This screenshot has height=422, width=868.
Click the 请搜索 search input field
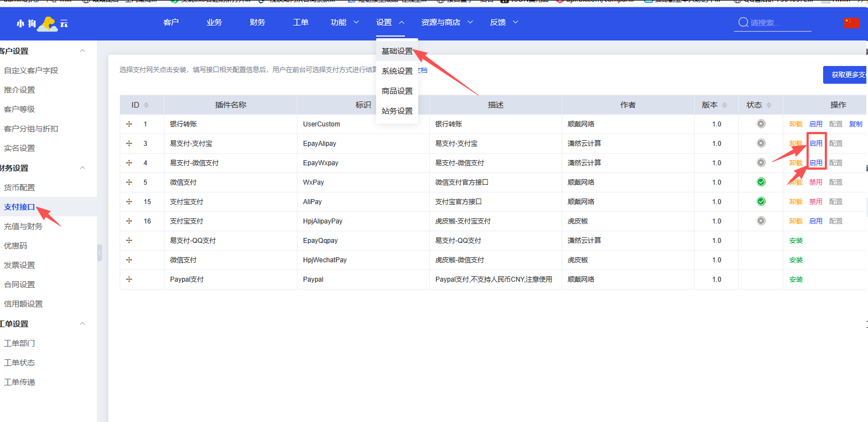click(x=775, y=22)
